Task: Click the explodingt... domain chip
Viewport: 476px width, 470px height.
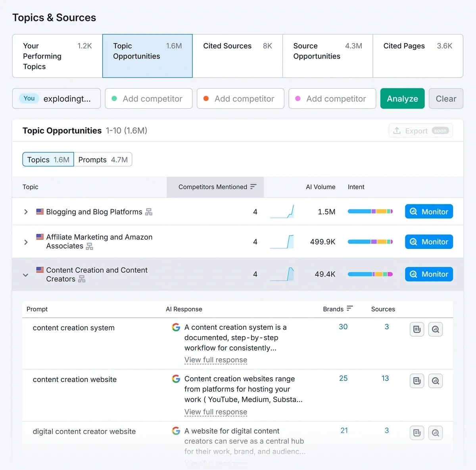Action: 56,98
